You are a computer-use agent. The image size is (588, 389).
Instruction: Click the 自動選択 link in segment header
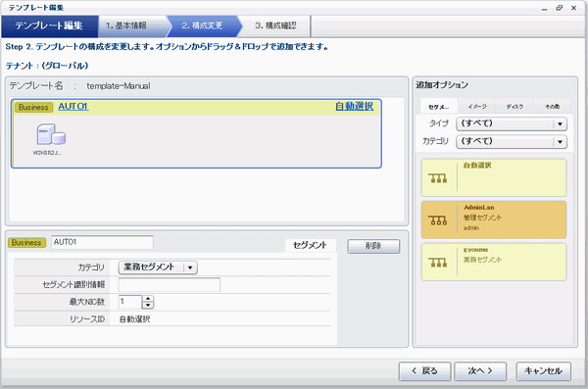[x=354, y=106]
